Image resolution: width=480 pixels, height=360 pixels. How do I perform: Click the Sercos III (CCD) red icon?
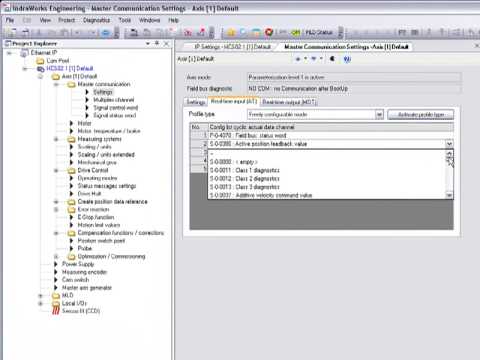click(x=56, y=311)
